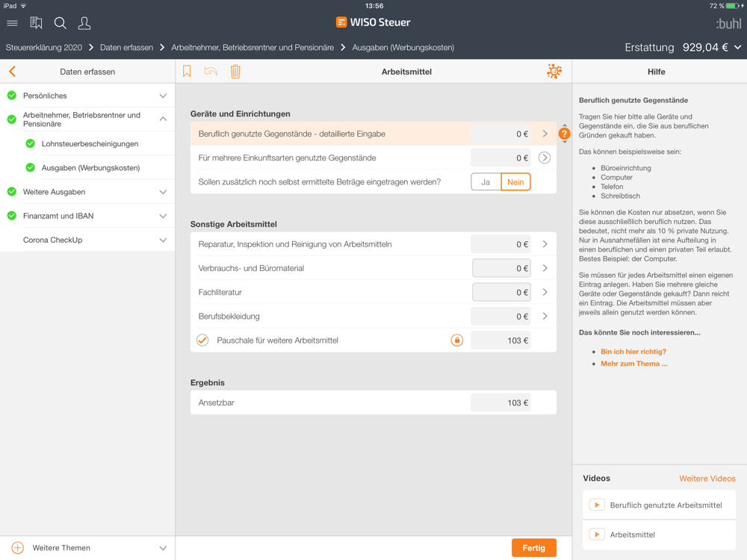Viewport: 747px width, 560px height.
Task: Go to Ausgaben (Werbungskosten) breadcrumb
Action: pyautogui.click(x=403, y=48)
